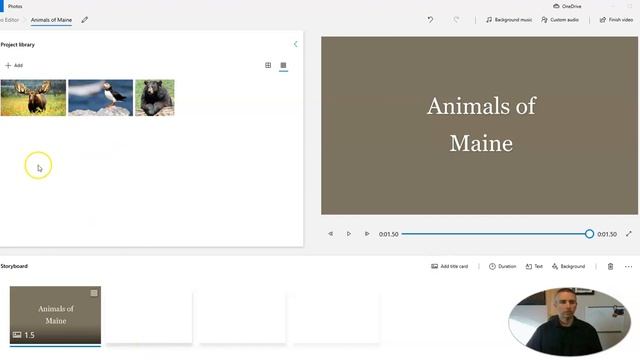640x360 pixels.
Task: Click the elapsed time 0:01.50 label
Action: tap(388, 234)
